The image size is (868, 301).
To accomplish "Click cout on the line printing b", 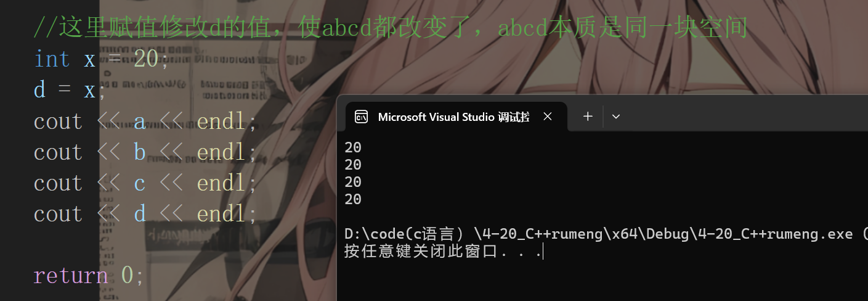I will pos(58,152).
